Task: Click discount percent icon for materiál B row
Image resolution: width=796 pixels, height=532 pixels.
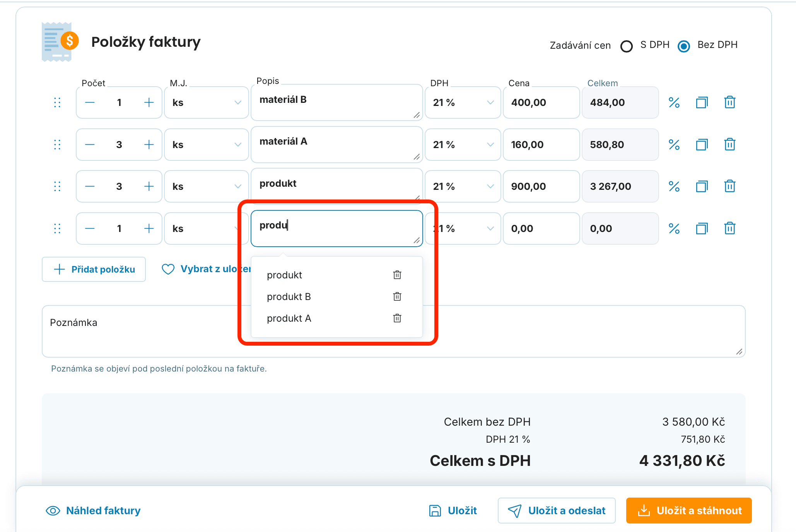Action: click(674, 102)
